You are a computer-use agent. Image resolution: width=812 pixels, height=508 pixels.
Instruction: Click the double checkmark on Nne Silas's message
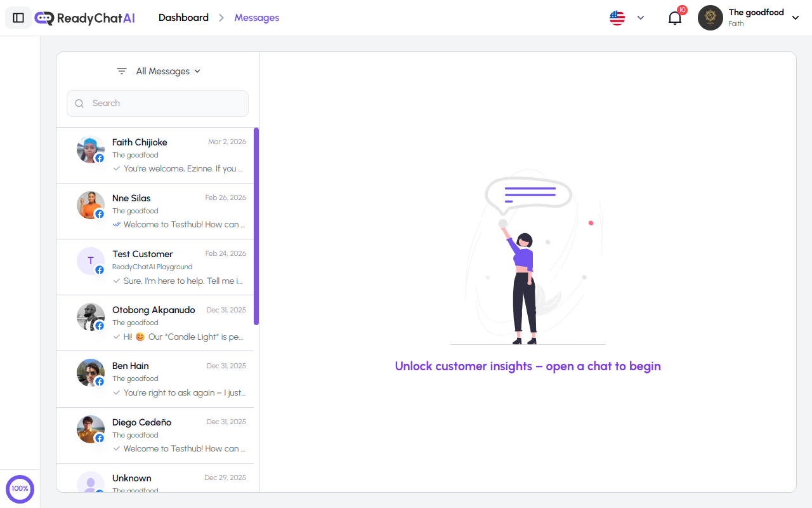tap(116, 224)
